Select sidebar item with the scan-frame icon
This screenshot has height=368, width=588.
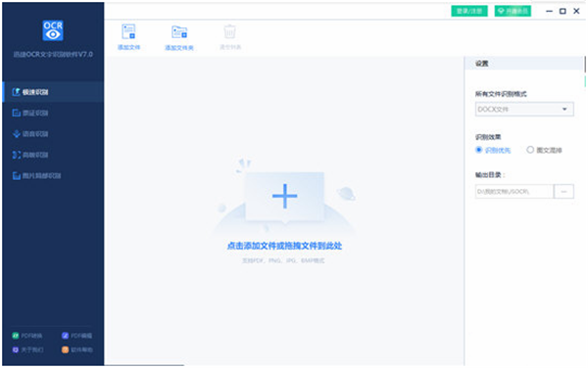[53, 155]
